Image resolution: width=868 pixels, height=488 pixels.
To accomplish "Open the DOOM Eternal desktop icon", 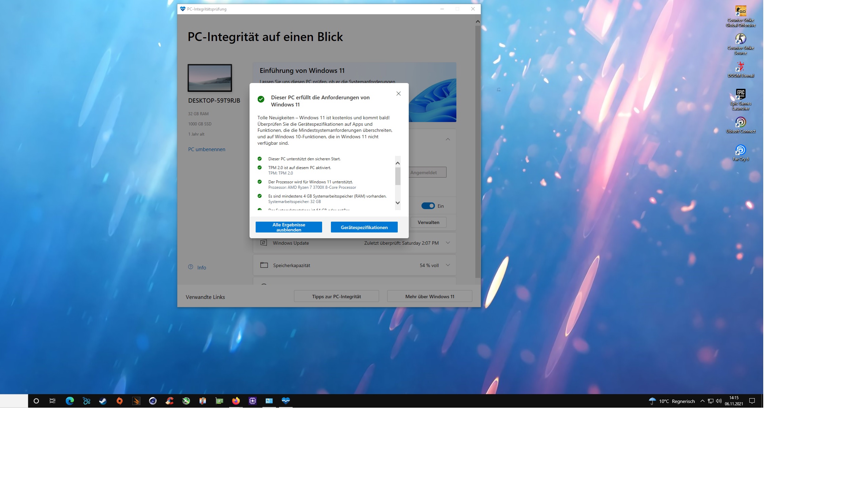I will click(x=741, y=67).
